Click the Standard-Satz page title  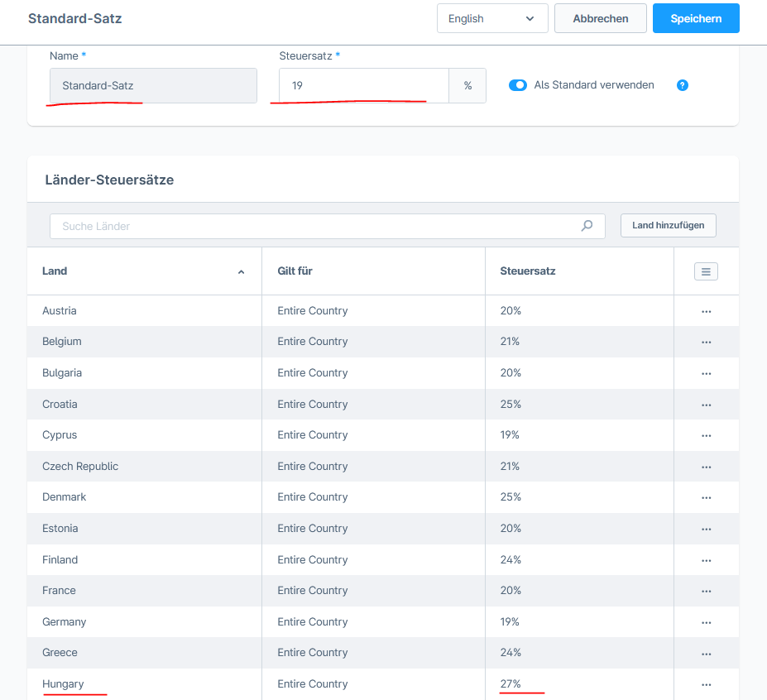pyautogui.click(x=74, y=18)
